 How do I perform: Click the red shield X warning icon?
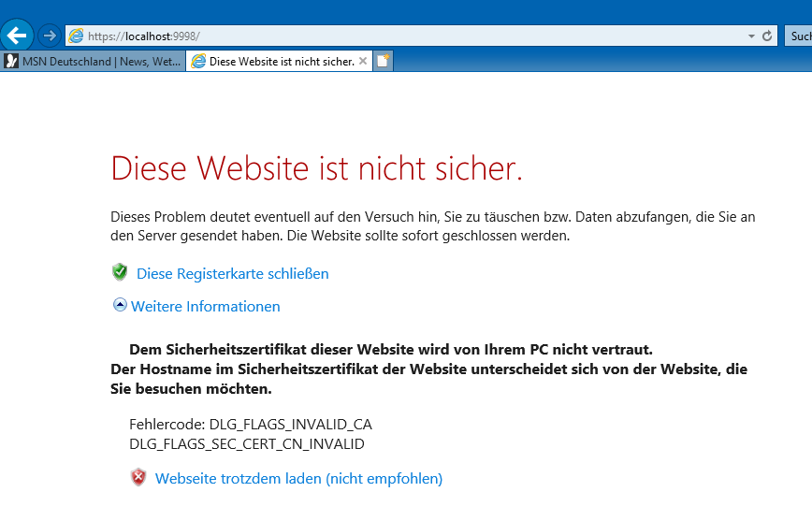138,477
